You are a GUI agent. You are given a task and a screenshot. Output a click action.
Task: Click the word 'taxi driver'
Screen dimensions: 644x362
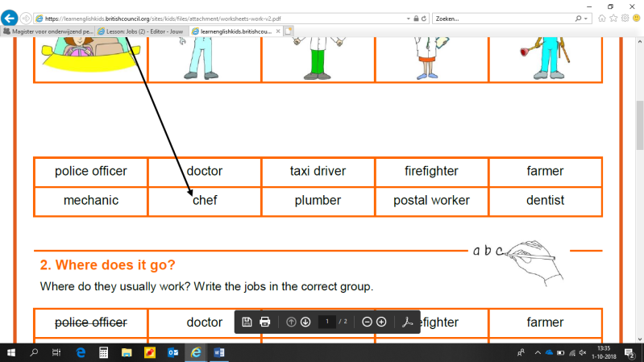coord(318,171)
